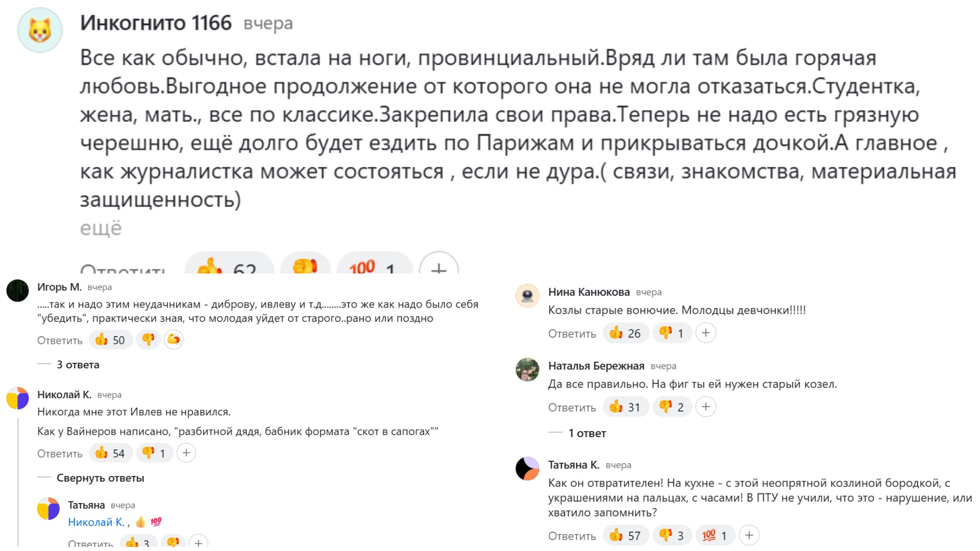Click the 100 reaction on Татьяна К.'s comment

coord(715,535)
